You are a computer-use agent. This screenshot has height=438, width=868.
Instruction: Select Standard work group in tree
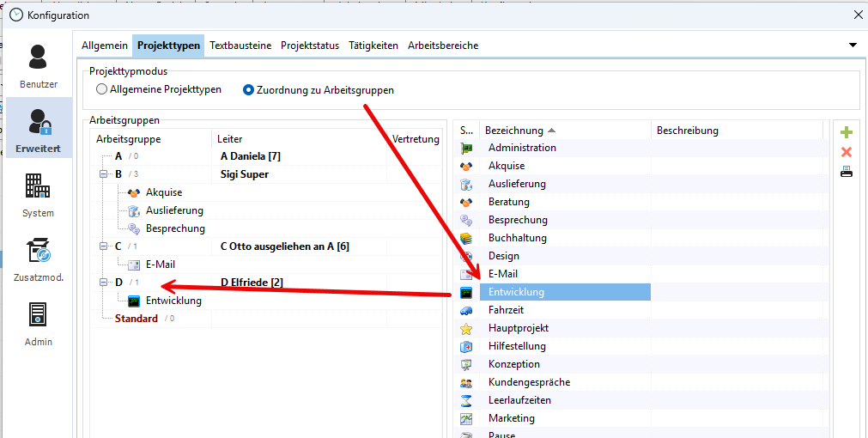pos(137,319)
